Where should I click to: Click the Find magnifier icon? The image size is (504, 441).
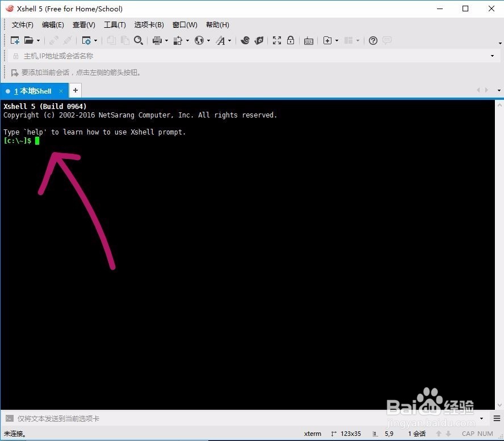tap(138, 40)
